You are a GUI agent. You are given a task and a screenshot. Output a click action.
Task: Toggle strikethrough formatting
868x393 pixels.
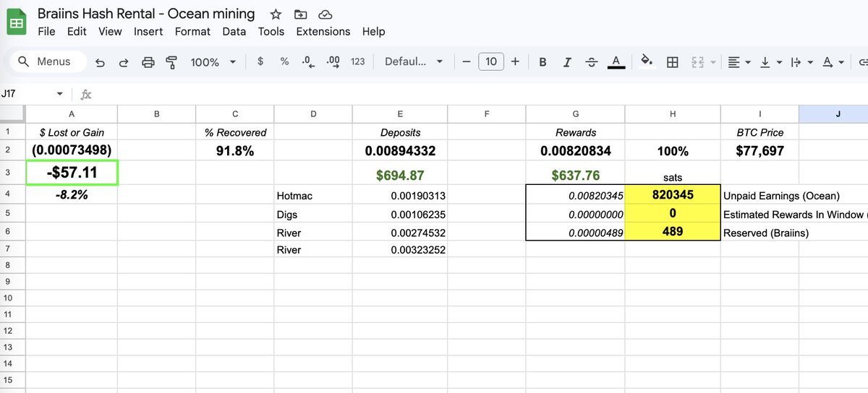tap(592, 62)
